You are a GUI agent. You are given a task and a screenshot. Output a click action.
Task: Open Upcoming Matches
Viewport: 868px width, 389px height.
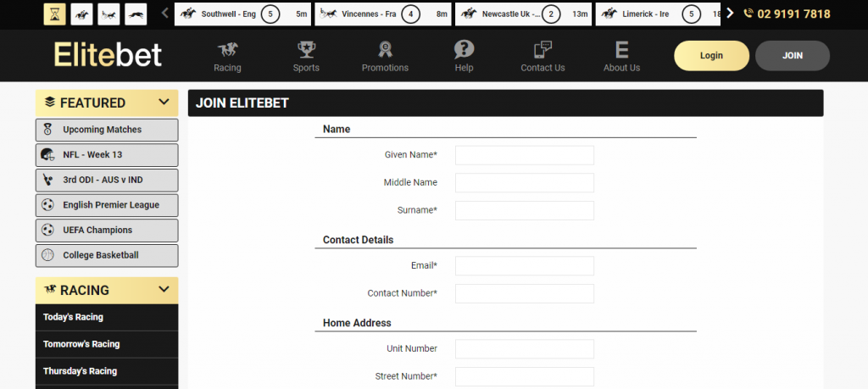point(107,130)
